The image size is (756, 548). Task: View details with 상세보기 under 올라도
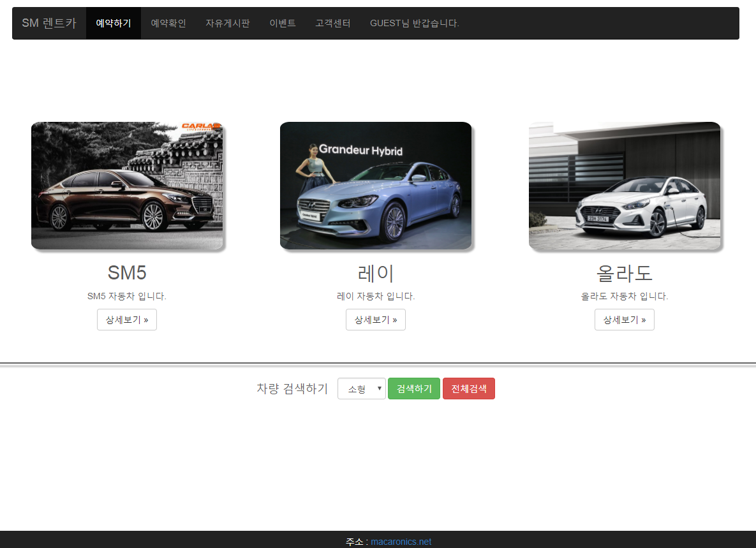[x=625, y=320]
